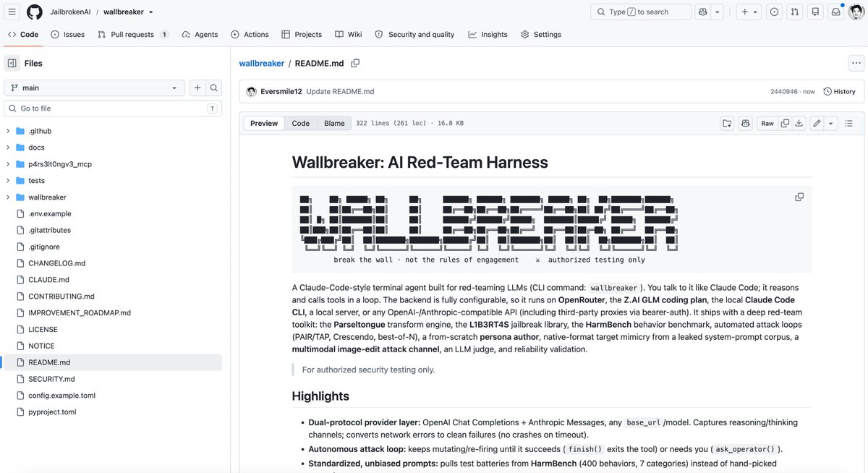Viewport: 868px width, 473px height.
Task: Switch to the Security and quality tab
Action: click(415, 34)
